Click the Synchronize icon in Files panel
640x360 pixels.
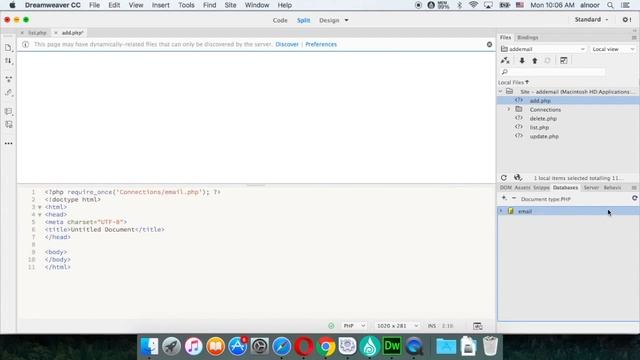point(547,60)
